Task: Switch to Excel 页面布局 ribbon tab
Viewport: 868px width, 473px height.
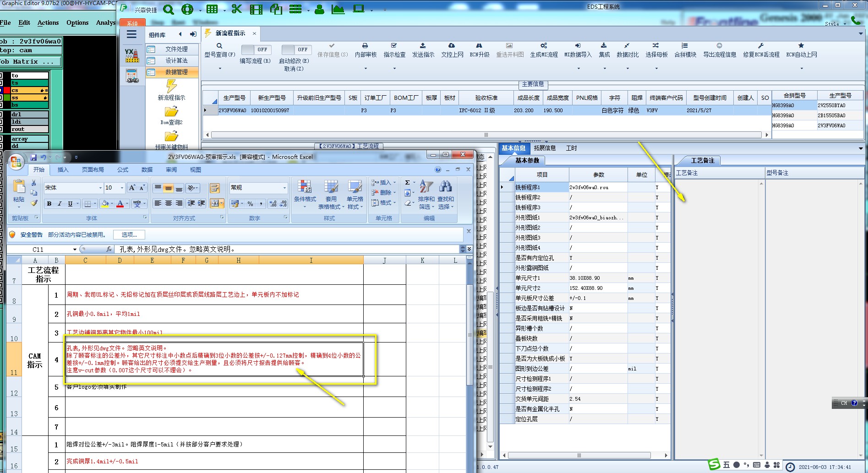Action: tap(93, 170)
